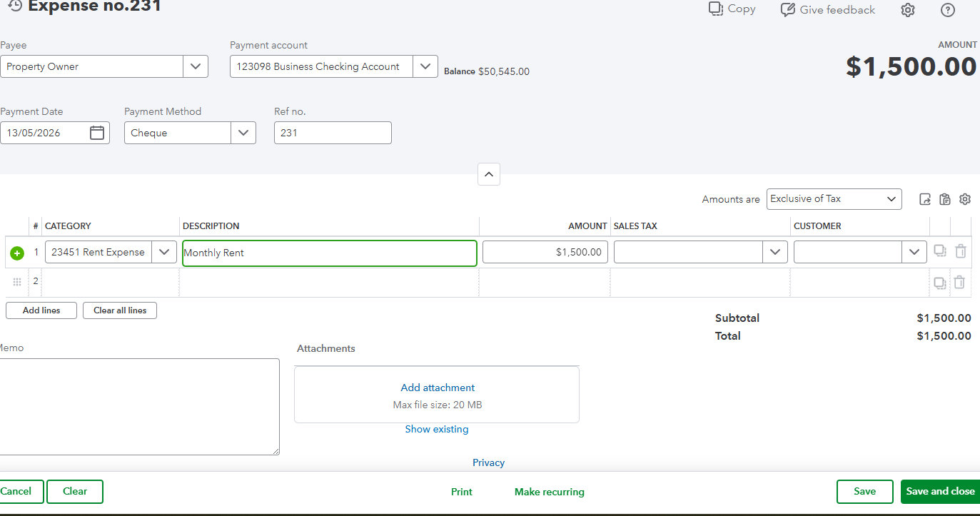Viewport: 980px width, 516px height.
Task: Click the Print link
Action: click(x=462, y=492)
